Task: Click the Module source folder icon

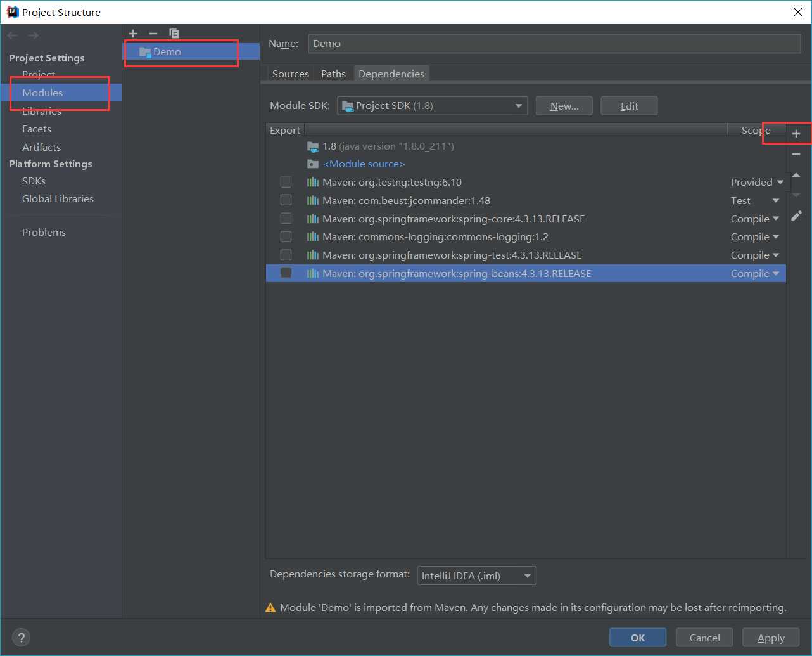Action: (x=313, y=164)
